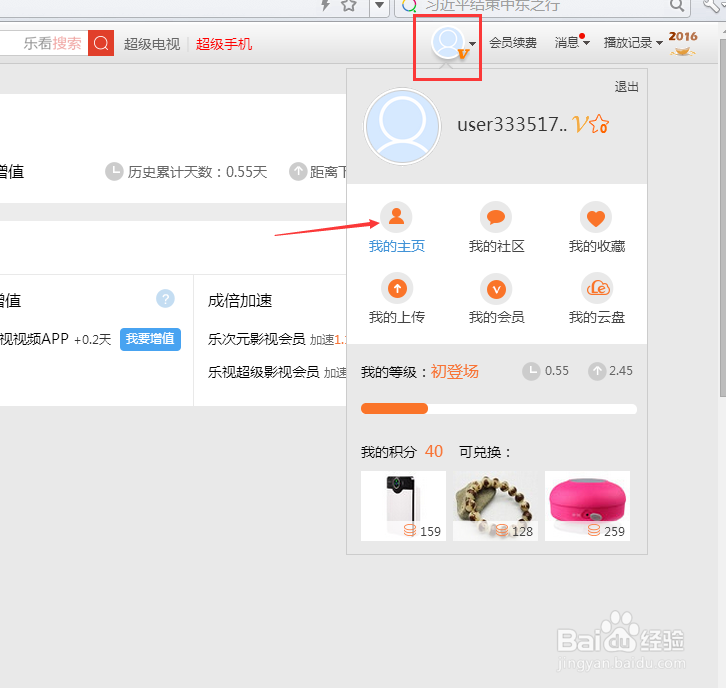Open 我的上传 upload arrow icon
The width and height of the screenshot is (726, 688).
point(397,288)
